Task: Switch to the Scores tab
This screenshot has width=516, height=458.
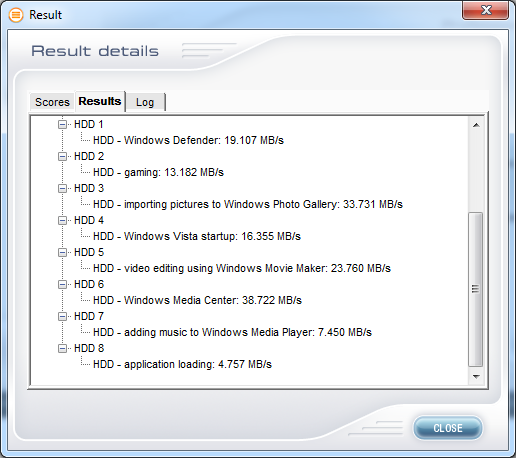Action: (x=52, y=102)
